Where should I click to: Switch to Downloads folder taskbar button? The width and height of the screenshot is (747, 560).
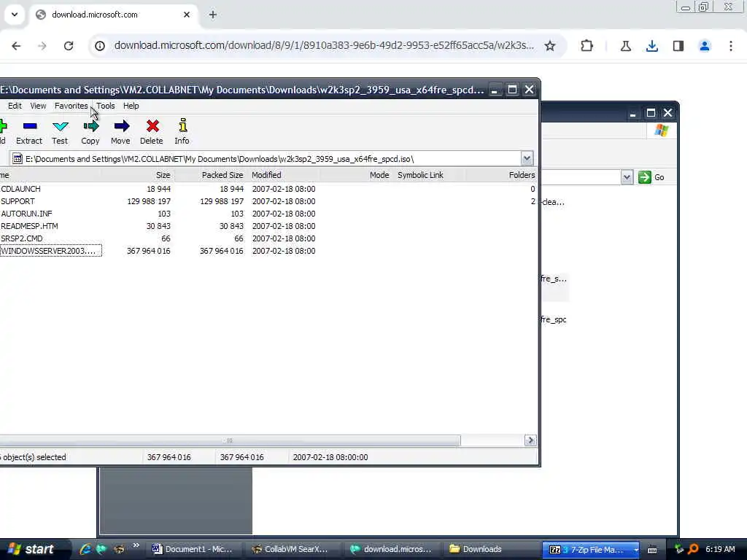[489, 550]
